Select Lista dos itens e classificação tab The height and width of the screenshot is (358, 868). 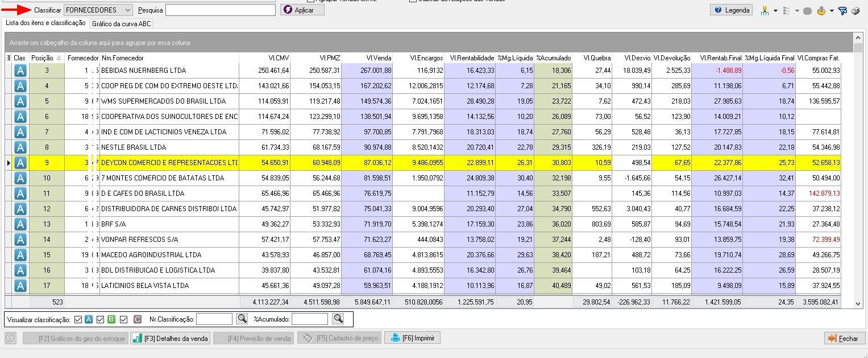point(45,23)
